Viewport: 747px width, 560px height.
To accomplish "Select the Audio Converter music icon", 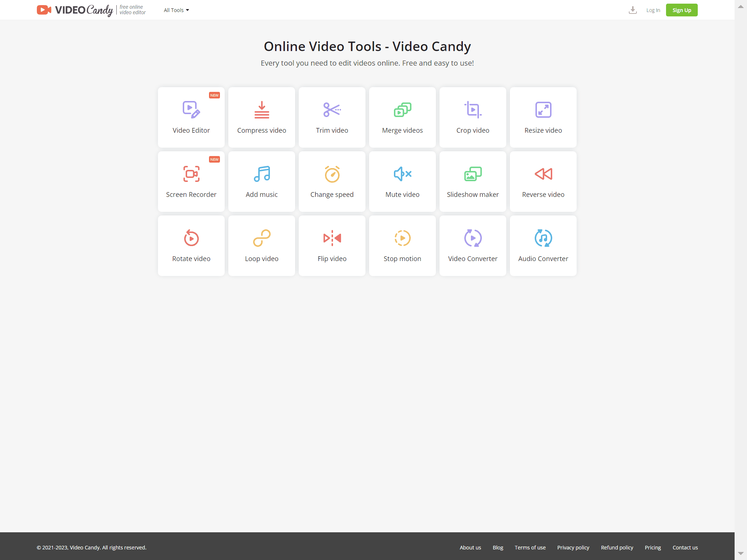I will (x=543, y=238).
